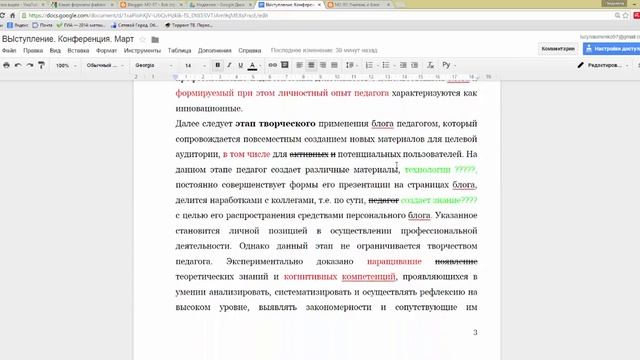Rename the document title Выступление. Конференция. Март
The height and width of the screenshot is (360, 640).
tap(68, 39)
